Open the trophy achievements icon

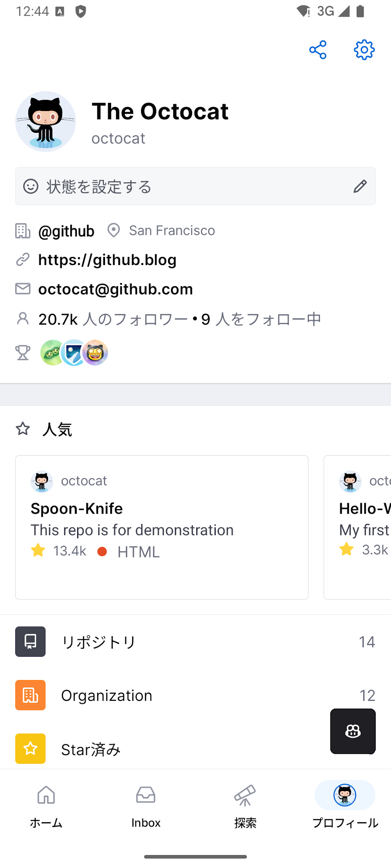(23, 353)
